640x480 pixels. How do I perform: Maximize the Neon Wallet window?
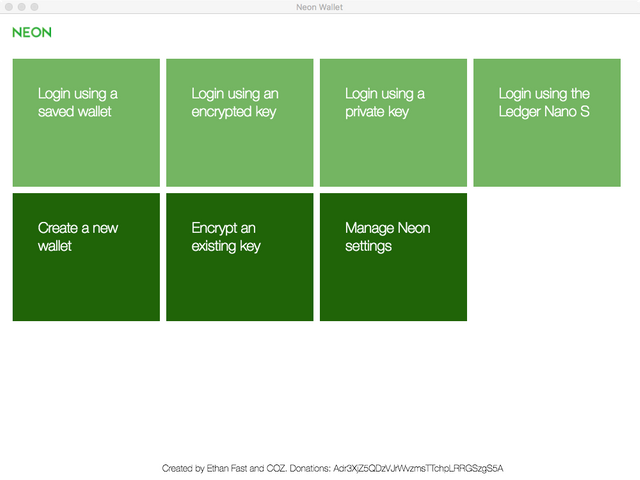tap(35, 7)
